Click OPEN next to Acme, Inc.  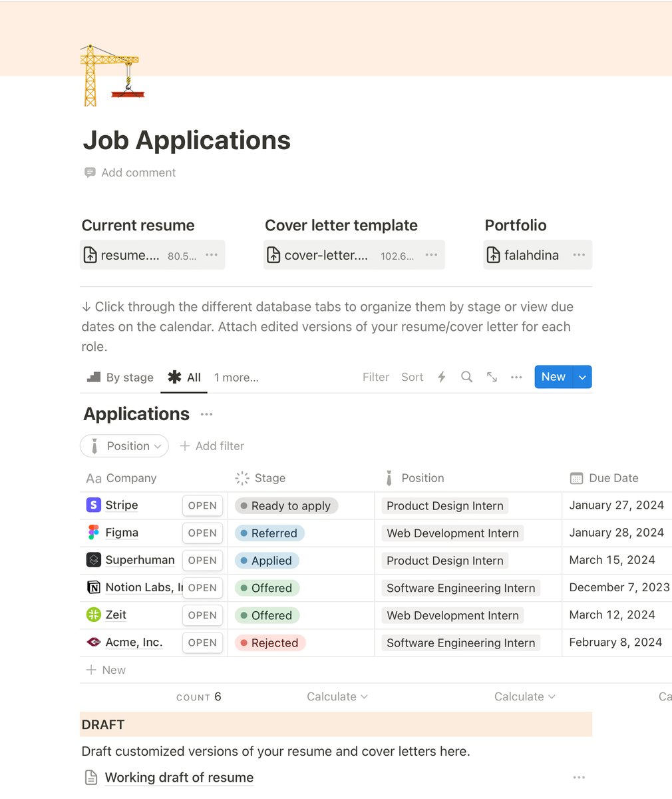tap(202, 642)
